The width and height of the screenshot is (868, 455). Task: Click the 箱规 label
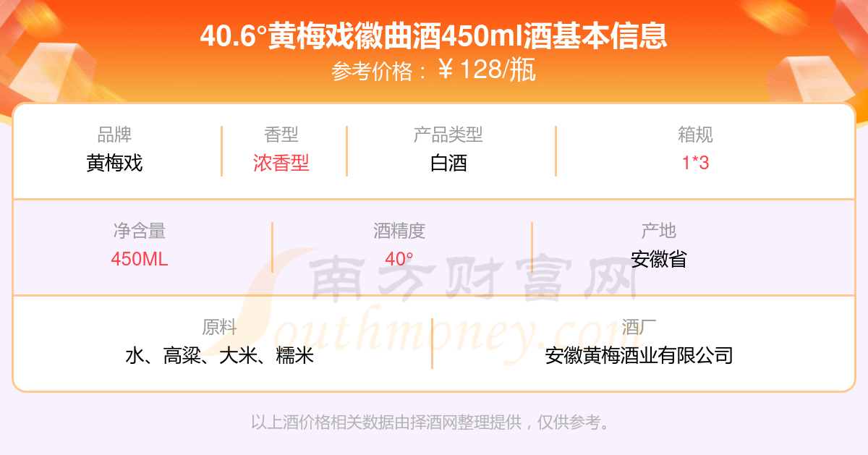(696, 135)
